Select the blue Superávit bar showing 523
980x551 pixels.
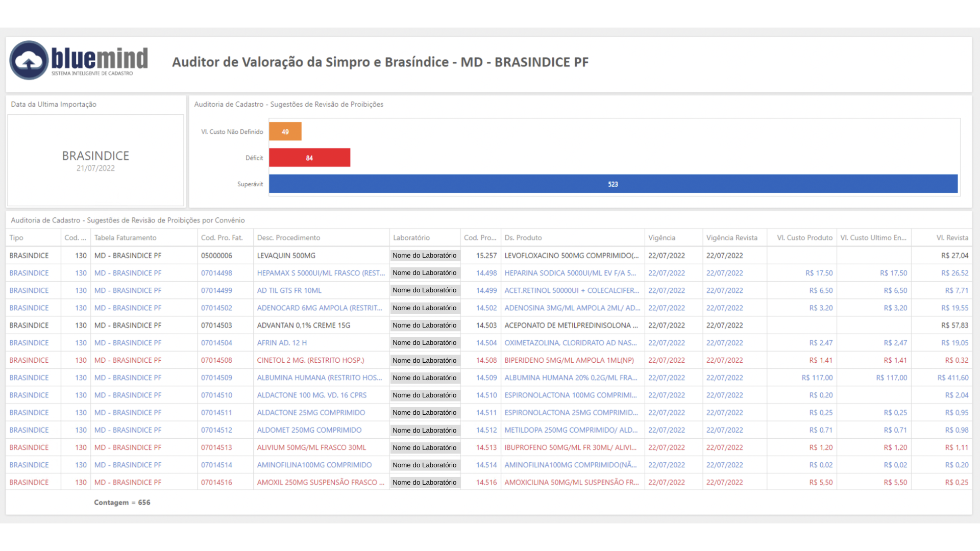[613, 184]
